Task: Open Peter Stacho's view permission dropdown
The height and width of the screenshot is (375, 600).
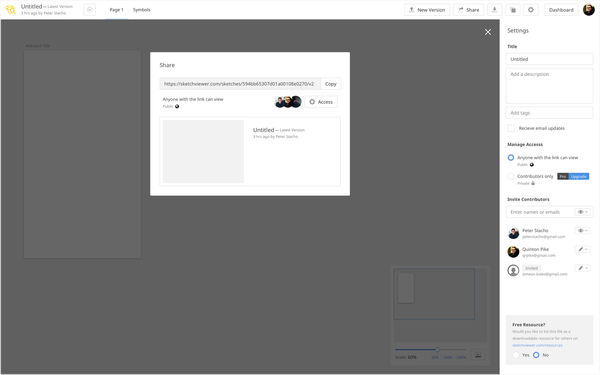Action: 583,231
